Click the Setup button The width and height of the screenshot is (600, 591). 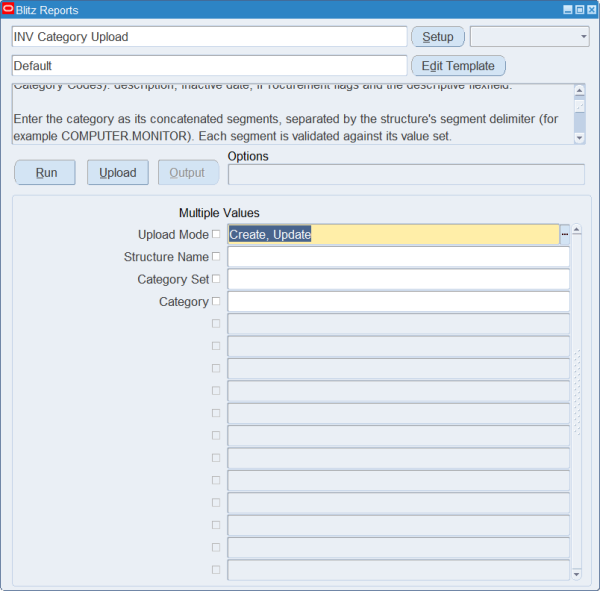(x=438, y=37)
